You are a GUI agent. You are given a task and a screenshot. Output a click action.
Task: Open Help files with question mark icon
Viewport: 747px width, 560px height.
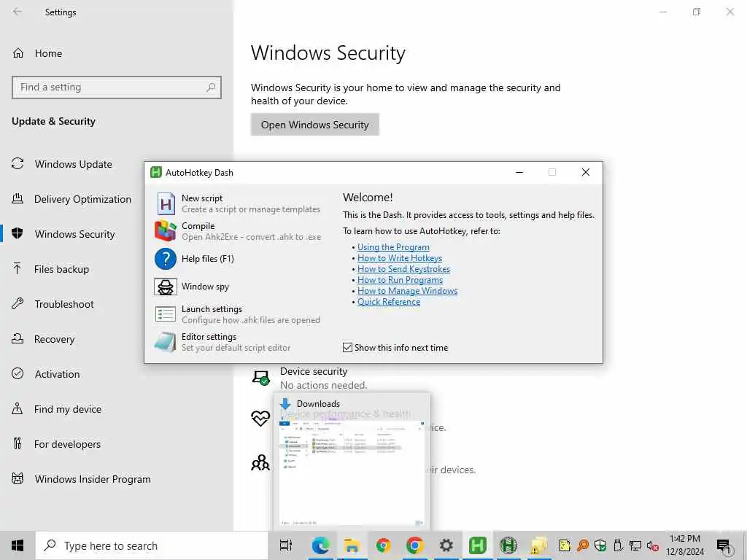coord(194,259)
